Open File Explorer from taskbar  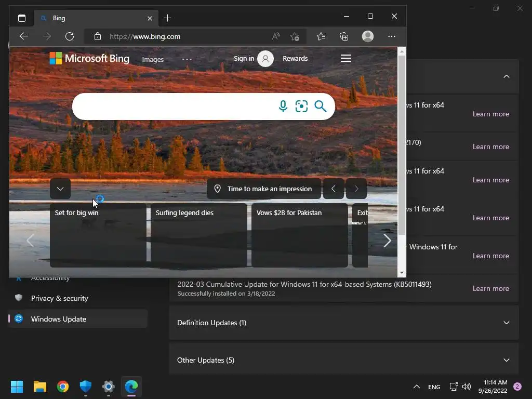coord(39,387)
